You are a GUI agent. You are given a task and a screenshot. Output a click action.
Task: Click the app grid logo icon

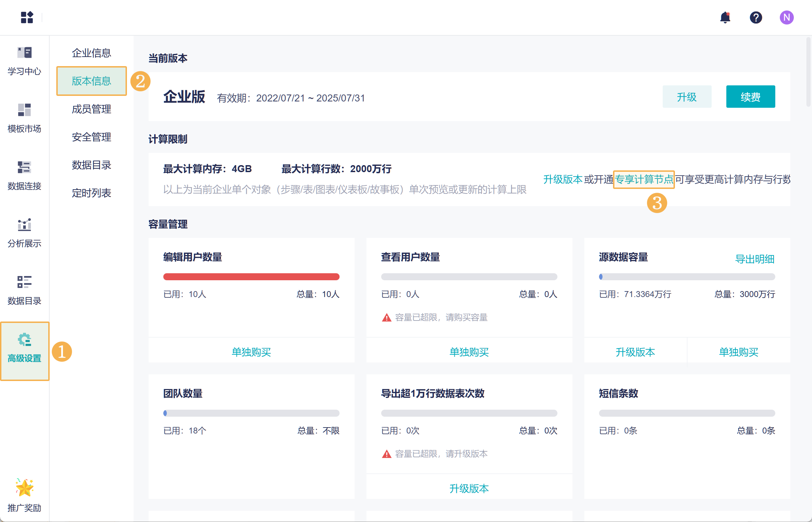[27, 17]
